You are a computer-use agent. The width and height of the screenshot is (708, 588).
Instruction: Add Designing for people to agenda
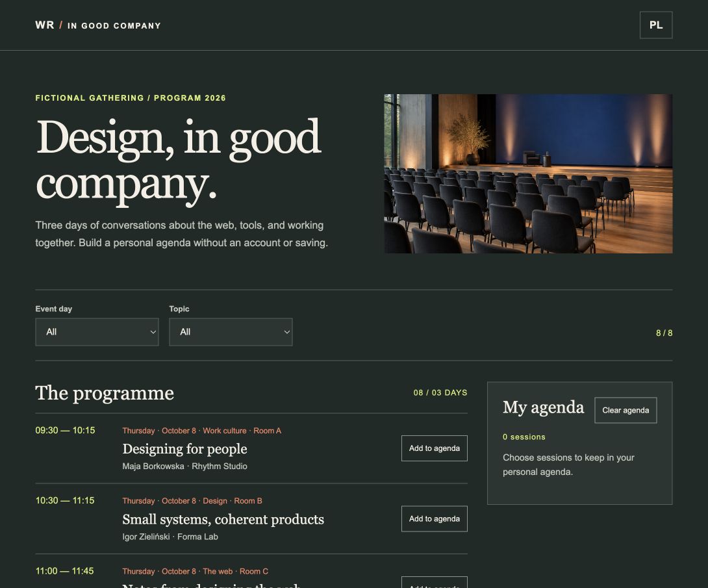(435, 448)
